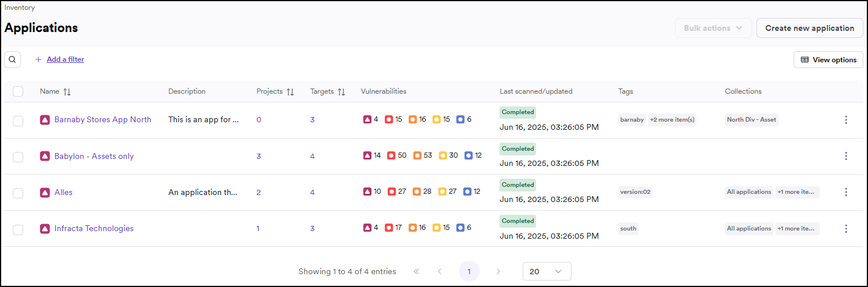Expand the +2 more item(s) tag for Barnaby
Image resolution: width=868 pixels, height=287 pixels.
coord(672,119)
